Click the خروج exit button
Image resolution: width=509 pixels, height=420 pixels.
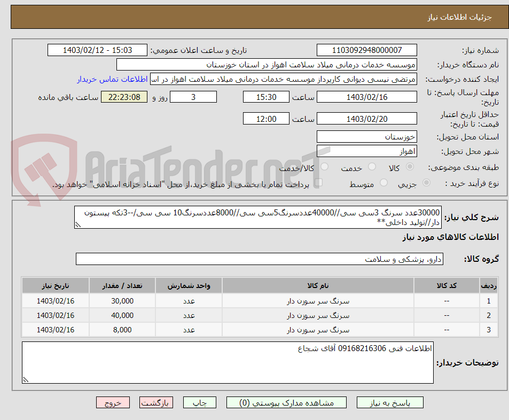[x=113, y=402]
